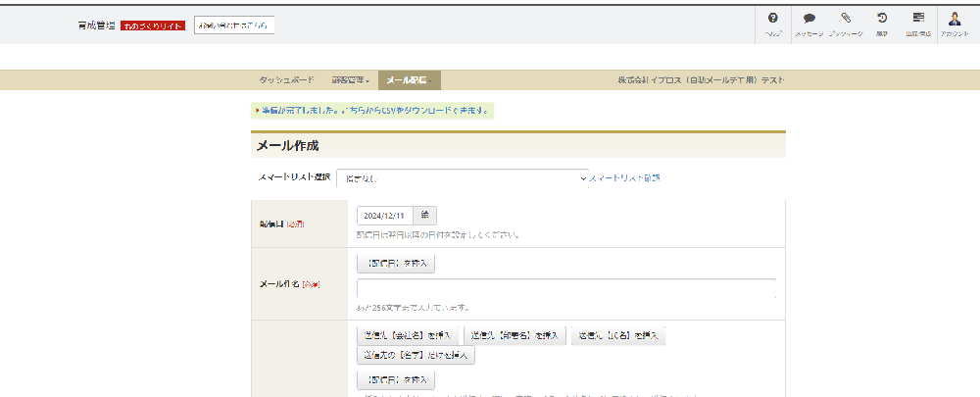Image resolution: width=980 pixels, height=397 pixels.
Task: Click the 2024/12/11 date field
Action: point(384,216)
